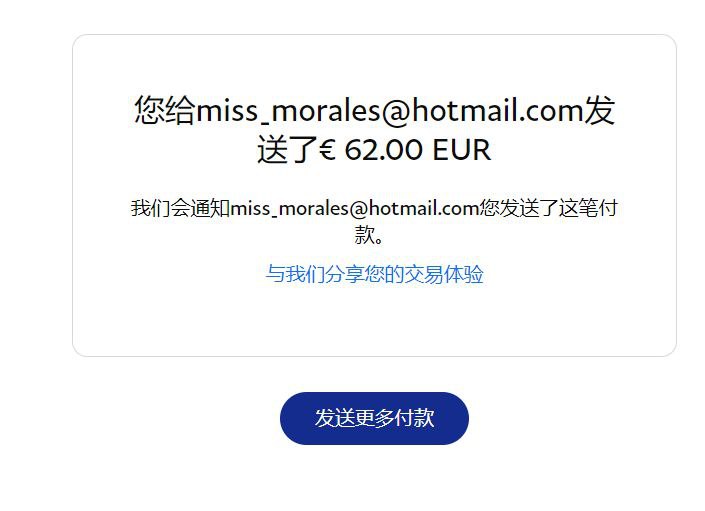Click the 您给 characters starting the heading
This screenshot has width=705, height=511.
(165, 110)
